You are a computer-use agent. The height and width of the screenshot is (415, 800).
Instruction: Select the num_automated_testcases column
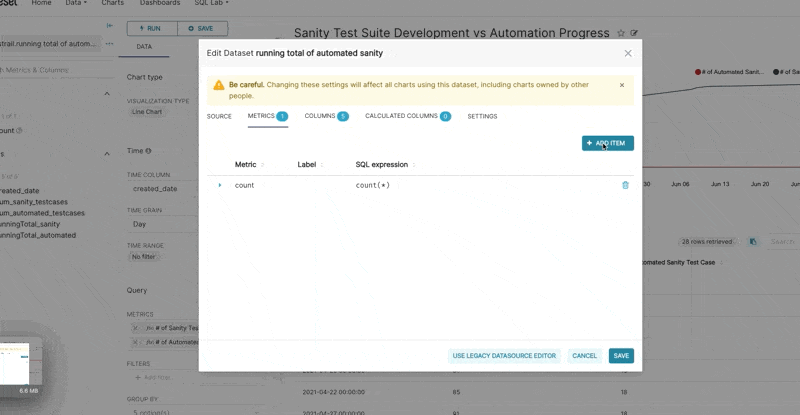coord(42,213)
